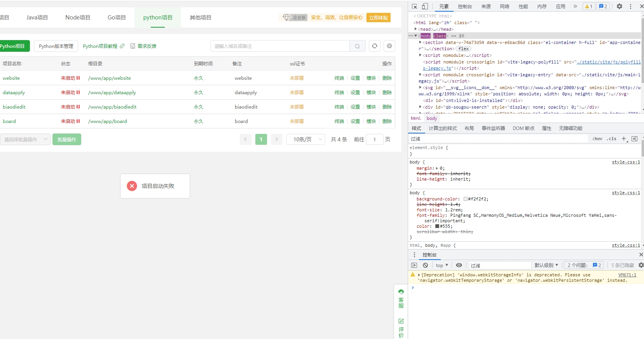Toggle :hov element state panel

point(597,139)
